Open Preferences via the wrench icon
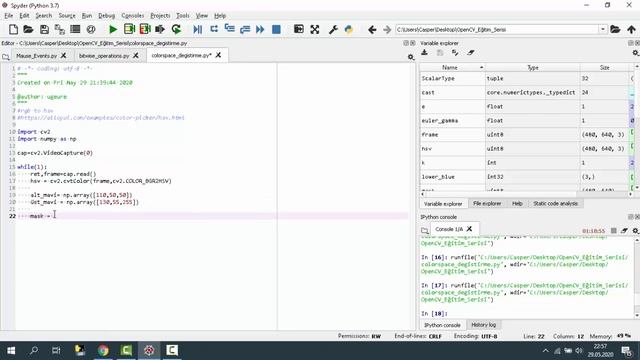Viewport: 640px width, 360px height. (333, 29)
